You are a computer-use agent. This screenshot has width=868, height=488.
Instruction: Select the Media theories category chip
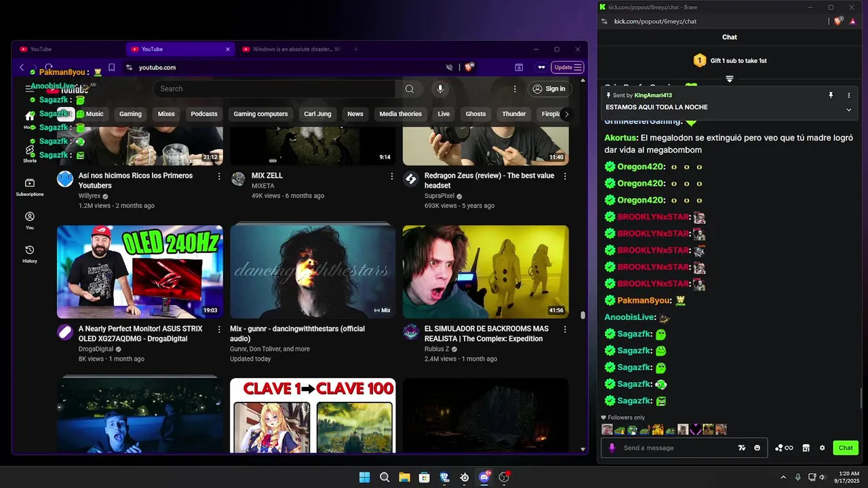[400, 114]
